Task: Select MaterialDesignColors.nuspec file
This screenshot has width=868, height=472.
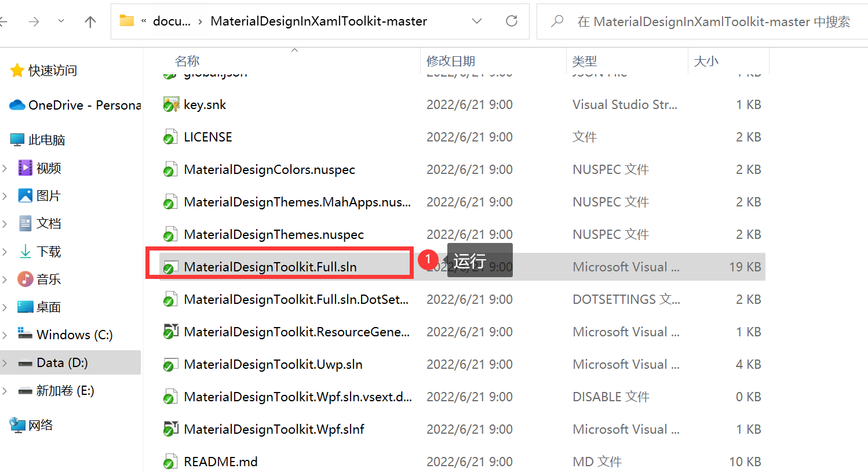Action: coord(269,170)
